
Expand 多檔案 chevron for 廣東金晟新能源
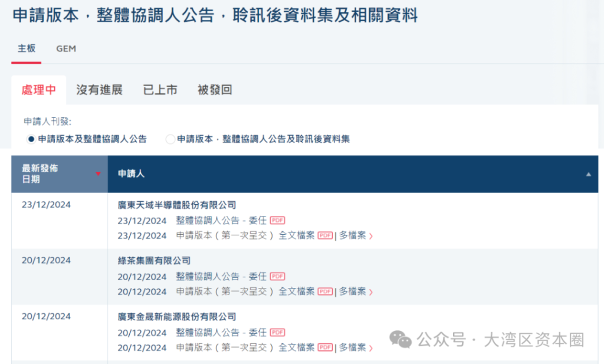[371, 348]
